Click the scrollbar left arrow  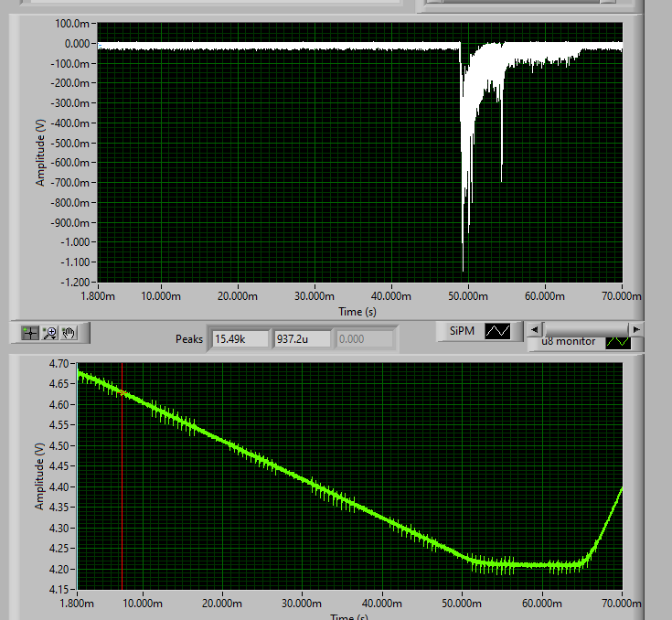pos(534,329)
